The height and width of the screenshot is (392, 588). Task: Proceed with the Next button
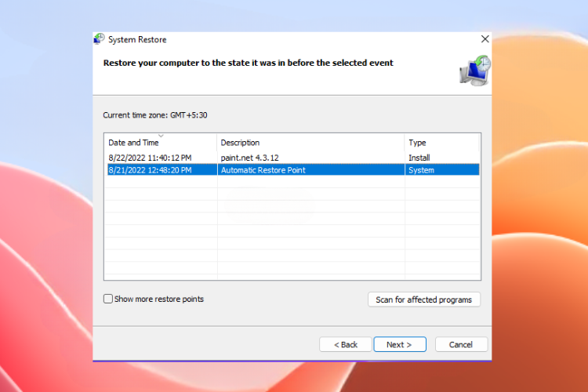[400, 344]
